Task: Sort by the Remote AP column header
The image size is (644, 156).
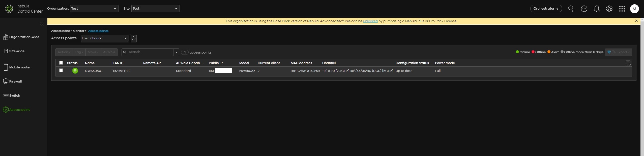Action: point(152,63)
